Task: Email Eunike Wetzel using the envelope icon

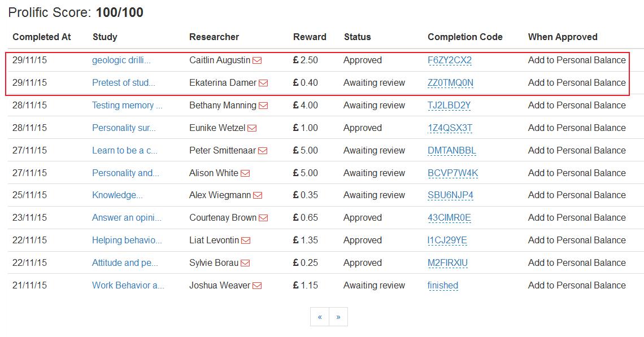Action: [252, 128]
